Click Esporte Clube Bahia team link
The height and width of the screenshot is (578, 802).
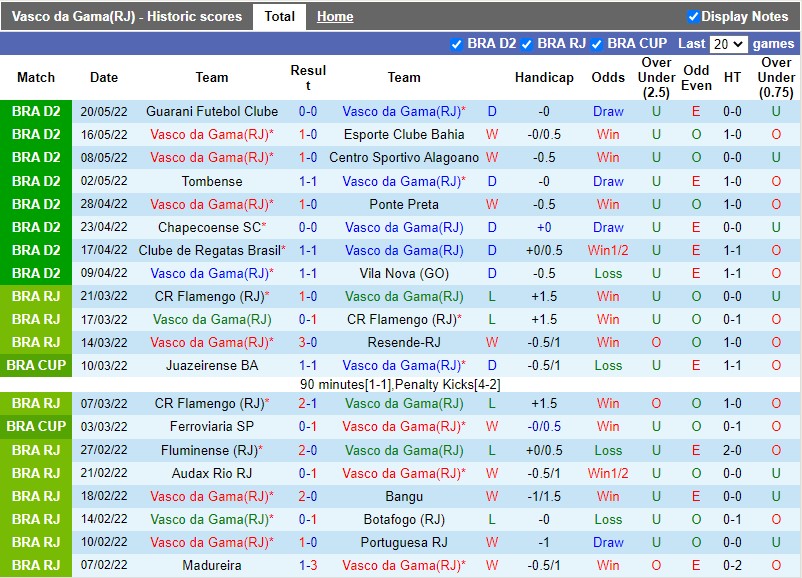coord(404,134)
